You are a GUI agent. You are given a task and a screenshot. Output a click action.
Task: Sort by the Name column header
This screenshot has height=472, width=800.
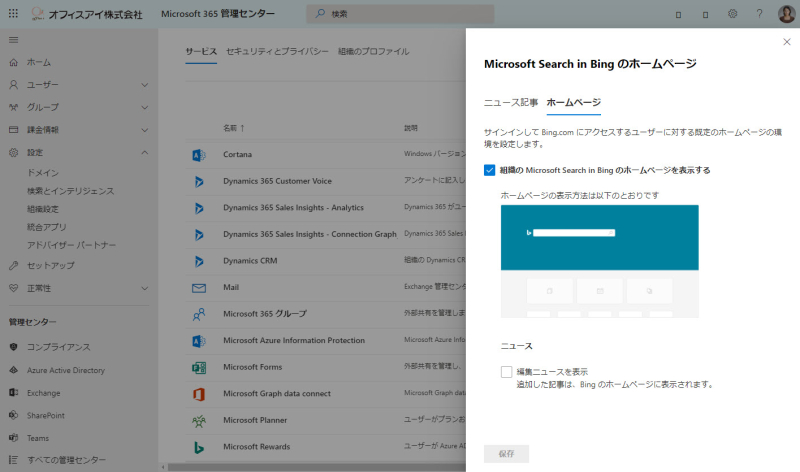tap(234, 128)
